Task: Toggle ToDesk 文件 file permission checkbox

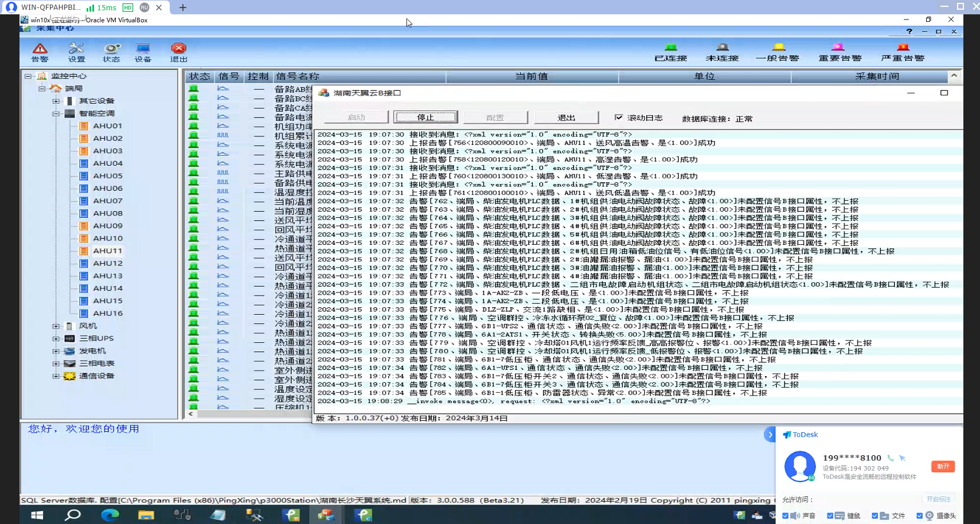Action: pyautogui.click(x=875, y=516)
